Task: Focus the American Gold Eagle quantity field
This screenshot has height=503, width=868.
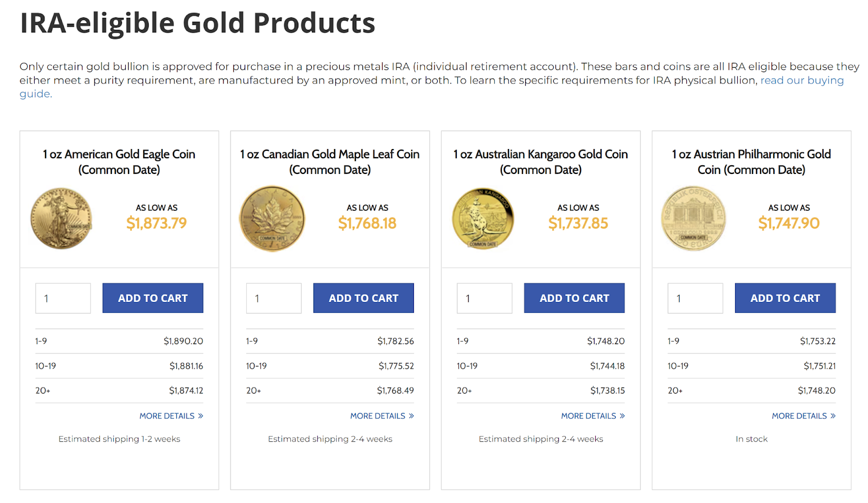Action: pos(63,298)
